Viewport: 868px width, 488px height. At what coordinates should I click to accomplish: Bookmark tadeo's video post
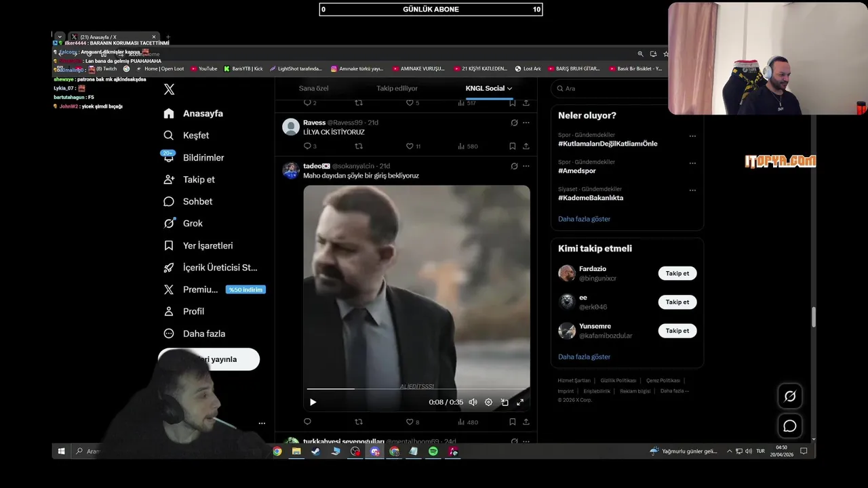click(x=512, y=422)
